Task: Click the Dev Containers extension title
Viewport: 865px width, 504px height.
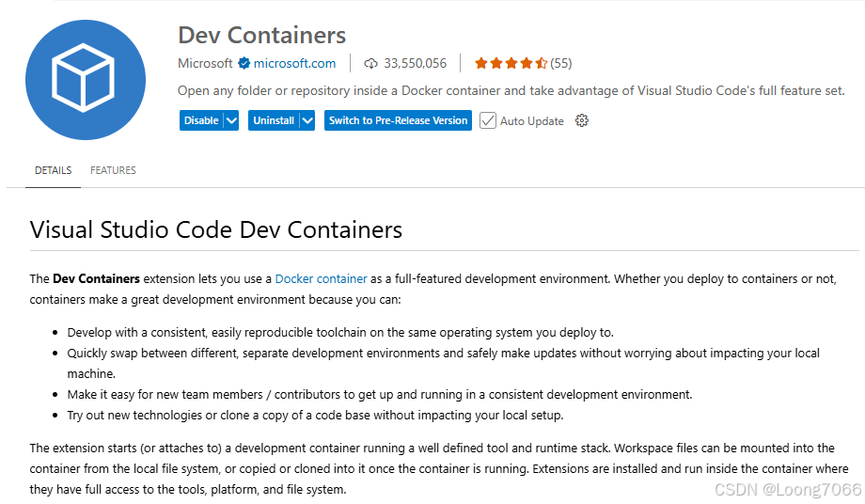Action: [262, 36]
